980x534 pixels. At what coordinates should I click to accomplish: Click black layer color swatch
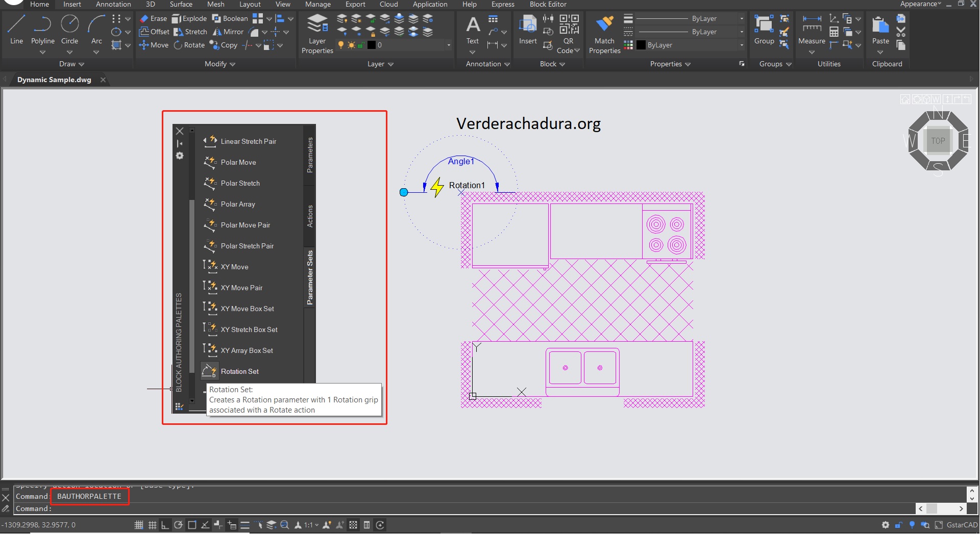coord(372,45)
